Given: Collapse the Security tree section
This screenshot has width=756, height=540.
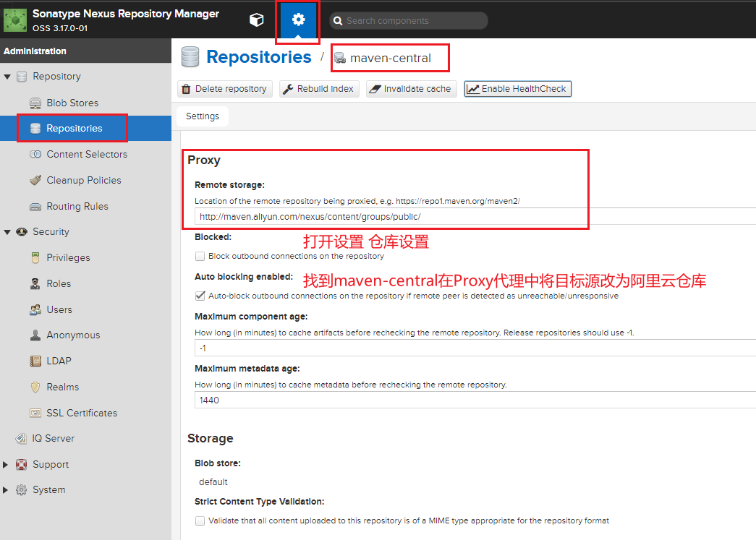Looking at the screenshot, I should click(x=7, y=232).
